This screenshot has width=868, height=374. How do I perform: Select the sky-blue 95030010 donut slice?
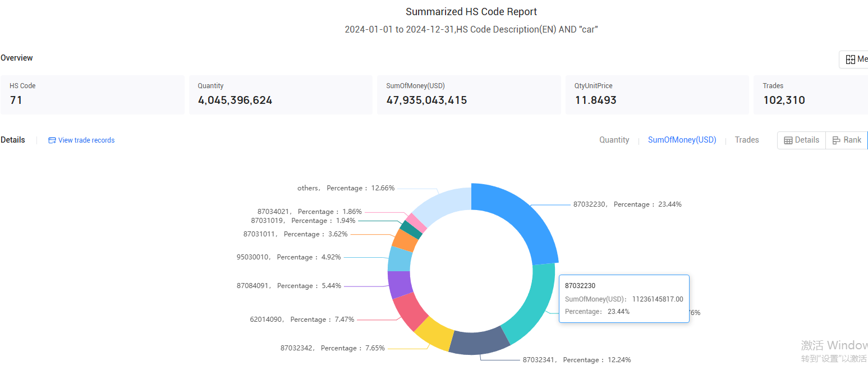(400, 259)
